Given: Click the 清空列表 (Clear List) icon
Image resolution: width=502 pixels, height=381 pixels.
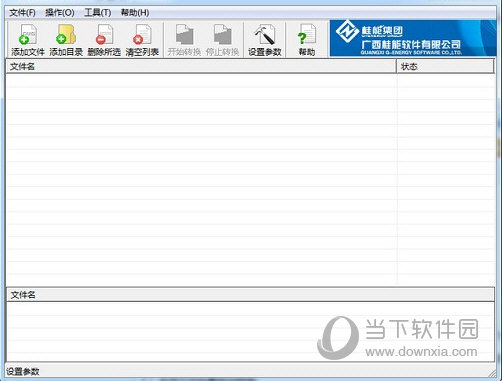Looking at the screenshot, I should click(142, 40).
